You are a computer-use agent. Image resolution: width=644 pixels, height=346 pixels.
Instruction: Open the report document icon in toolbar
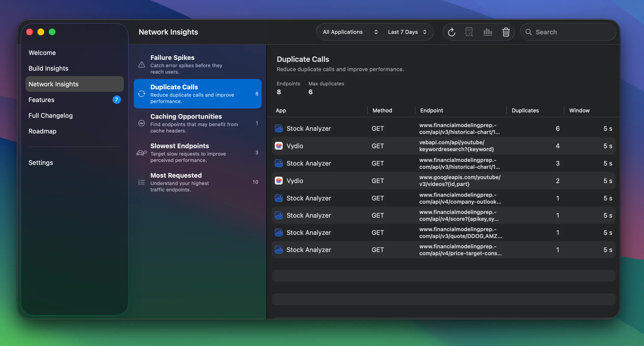point(469,32)
